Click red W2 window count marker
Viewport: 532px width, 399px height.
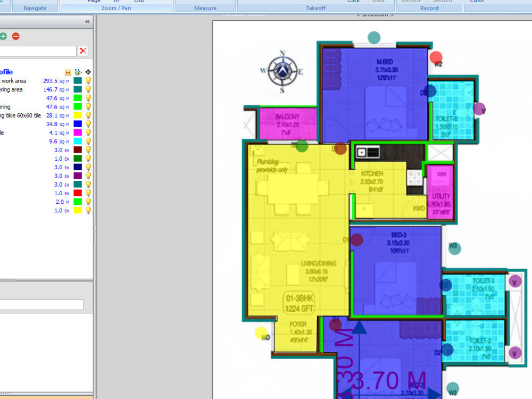point(436,57)
